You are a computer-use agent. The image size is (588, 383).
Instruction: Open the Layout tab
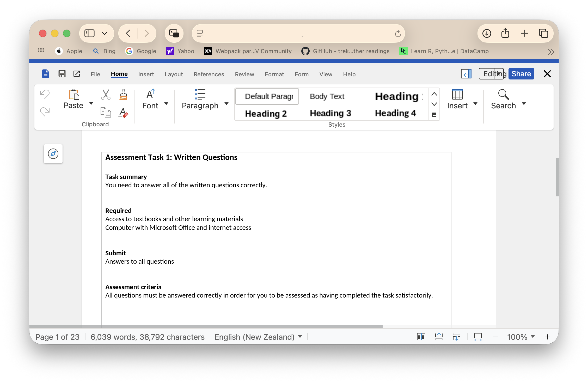pyautogui.click(x=174, y=74)
